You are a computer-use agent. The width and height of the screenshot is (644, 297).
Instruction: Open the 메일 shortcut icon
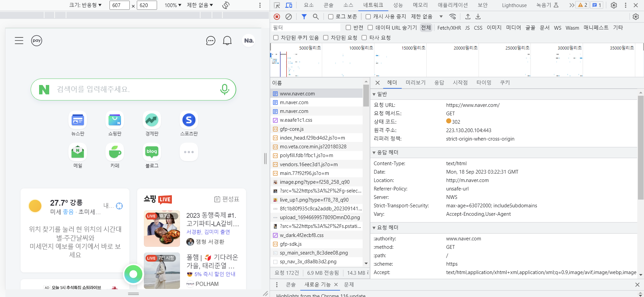coord(78,152)
